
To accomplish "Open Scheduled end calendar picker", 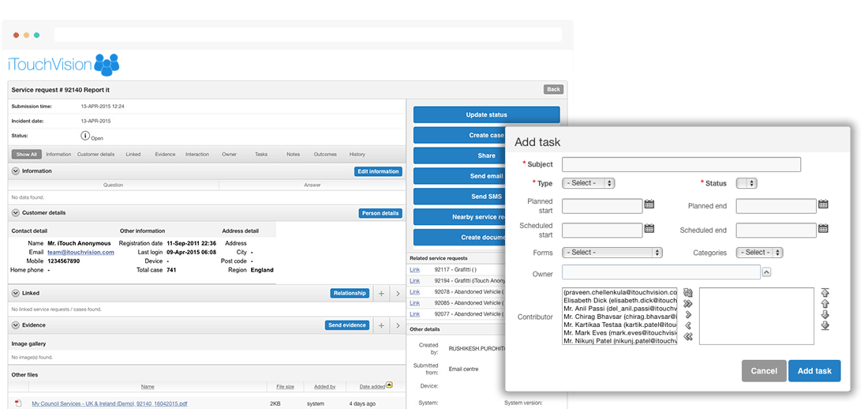I will pyautogui.click(x=823, y=228).
